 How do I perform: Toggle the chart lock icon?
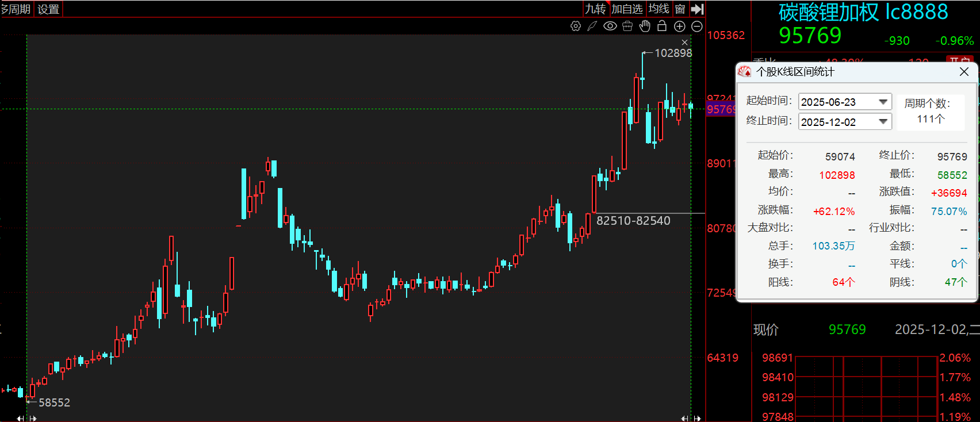click(x=662, y=26)
